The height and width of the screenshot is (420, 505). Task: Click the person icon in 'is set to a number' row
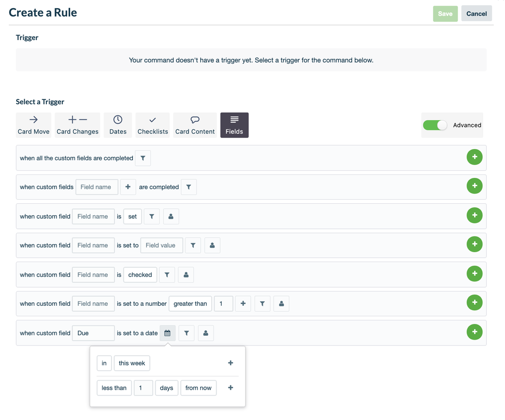tap(282, 304)
